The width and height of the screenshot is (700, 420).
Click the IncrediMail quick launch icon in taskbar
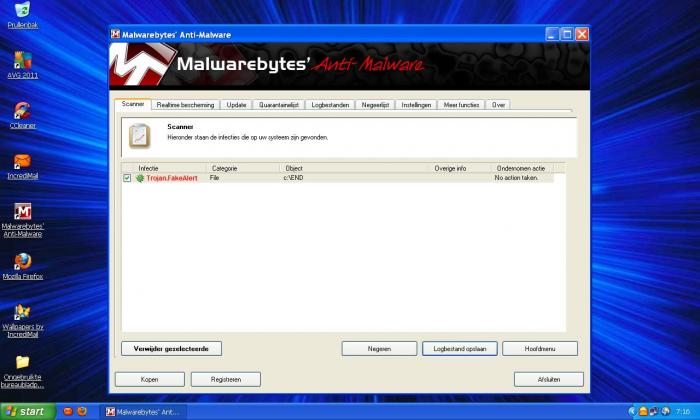click(x=68, y=411)
